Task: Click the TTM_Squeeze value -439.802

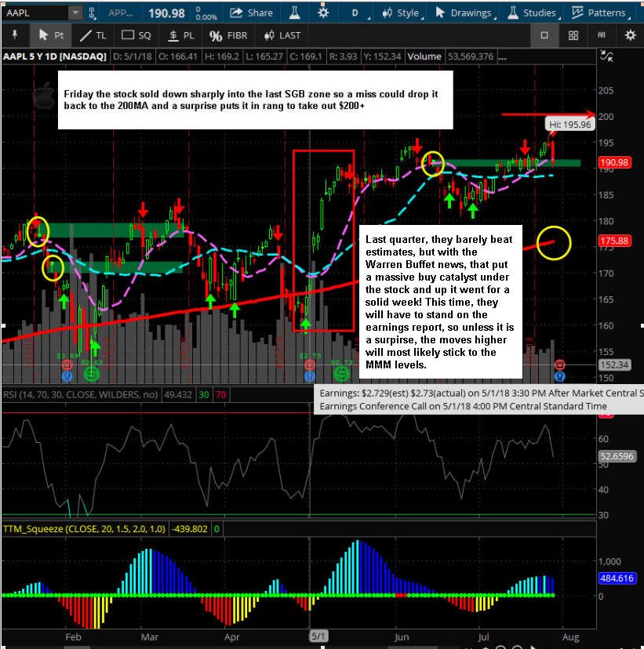Action: click(x=190, y=528)
